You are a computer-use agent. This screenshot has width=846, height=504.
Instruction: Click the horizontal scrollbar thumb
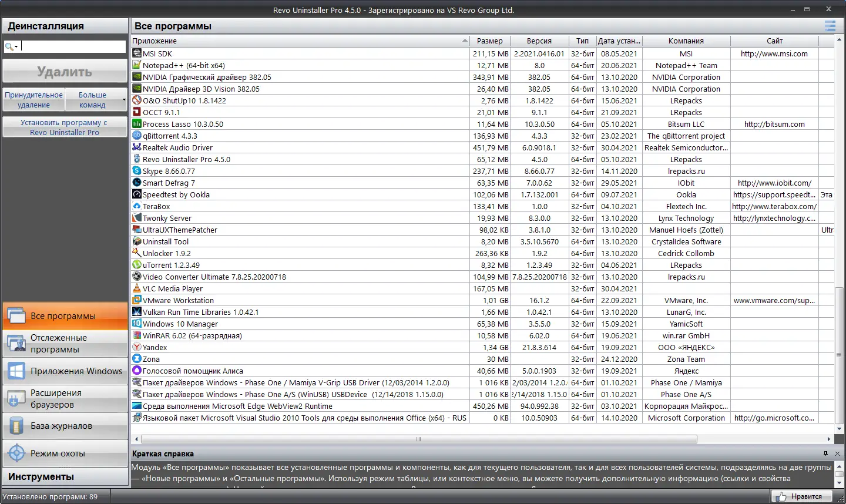tap(419, 439)
